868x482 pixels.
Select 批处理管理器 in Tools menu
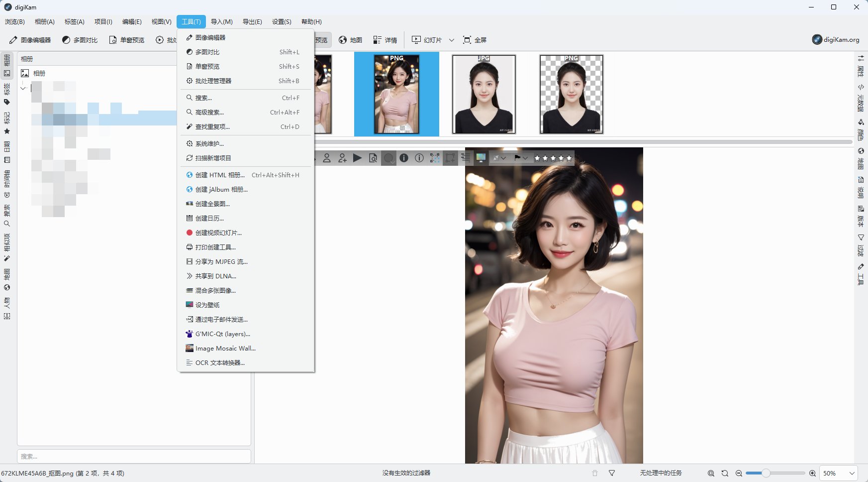(246, 81)
